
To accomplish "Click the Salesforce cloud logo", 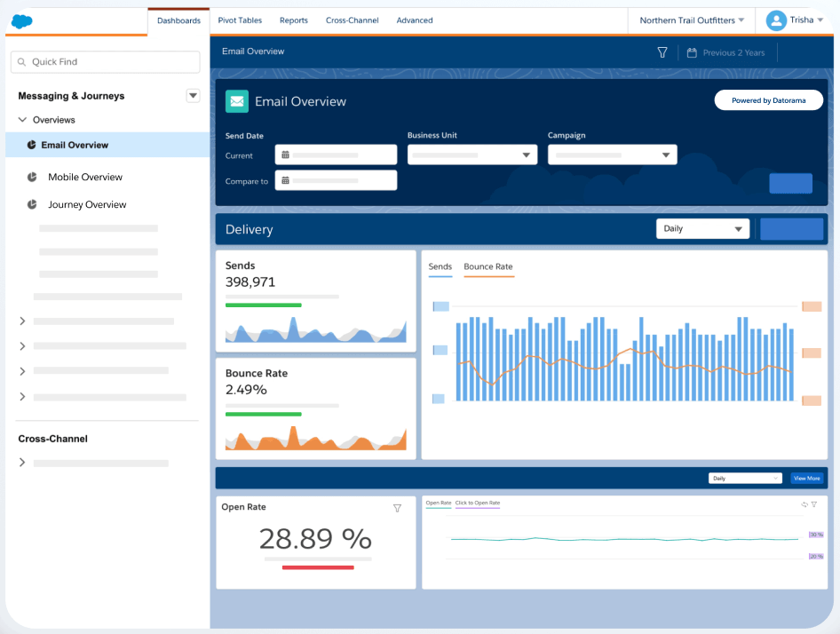I will (x=22, y=21).
